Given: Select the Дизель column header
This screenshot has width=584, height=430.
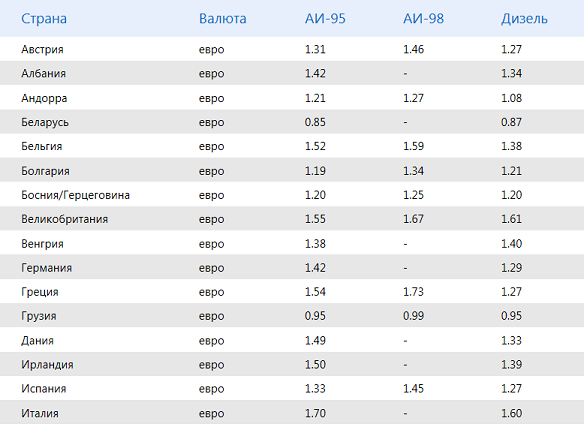Looking at the screenshot, I should (x=524, y=19).
